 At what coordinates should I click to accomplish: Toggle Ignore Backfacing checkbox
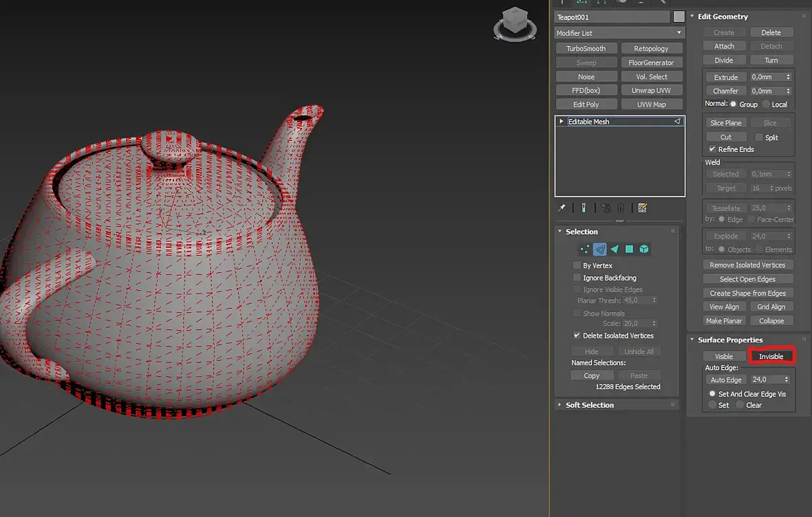point(577,278)
